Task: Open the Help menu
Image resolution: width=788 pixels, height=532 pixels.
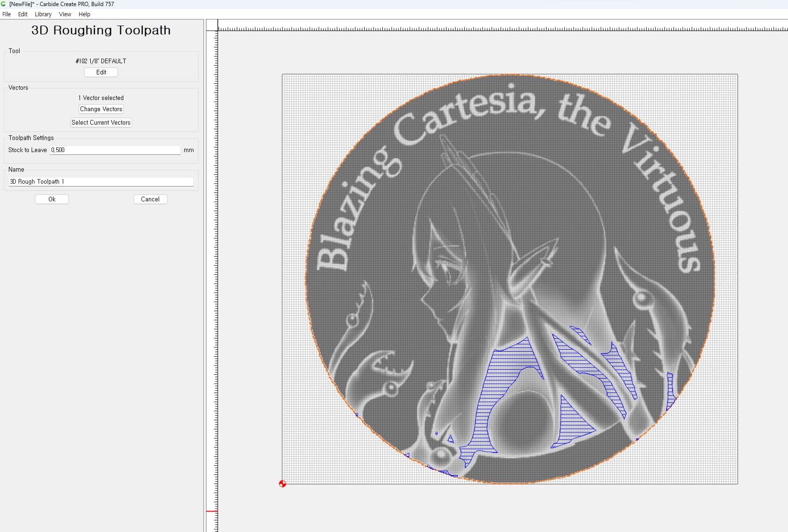Action: tap(84, 14)
